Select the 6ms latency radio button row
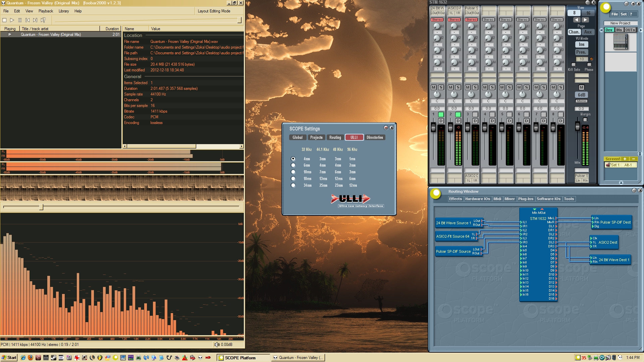644x362 pixels. click(293, 165)
